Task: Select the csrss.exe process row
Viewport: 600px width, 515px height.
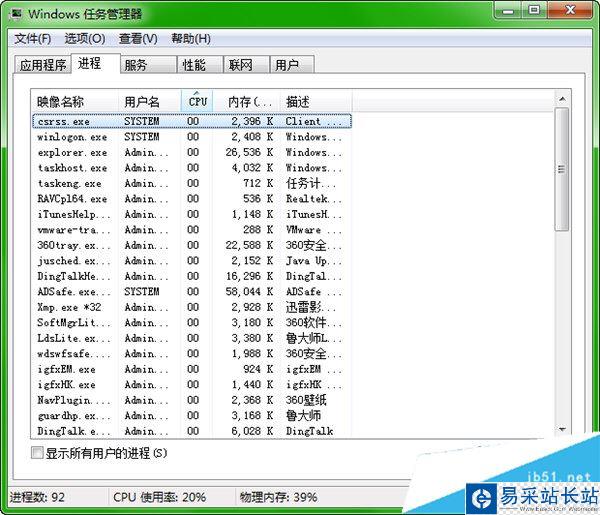Action: 192,121
